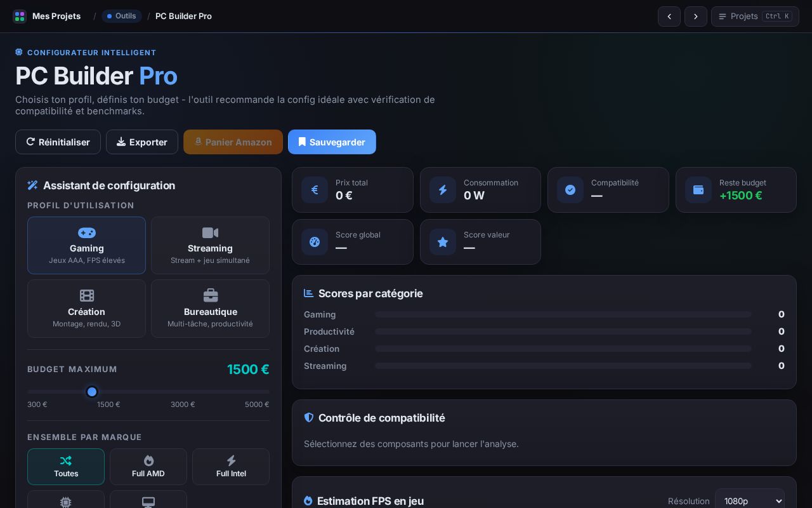Click the euro icon on Prix total card
Viewport: 812px width, 508px height.
point(315,190)
